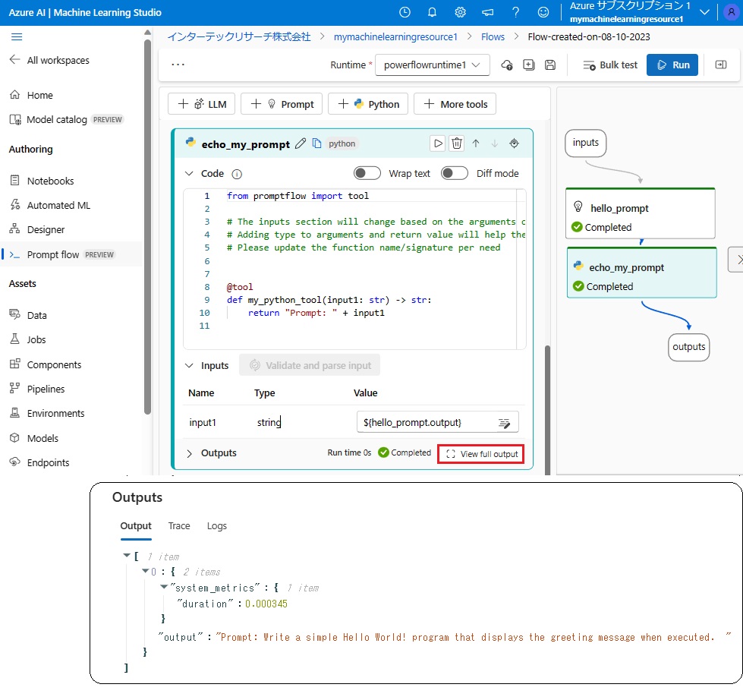Open the user account avatar
Screen dimensions: 743x700
tap(732, 12)
